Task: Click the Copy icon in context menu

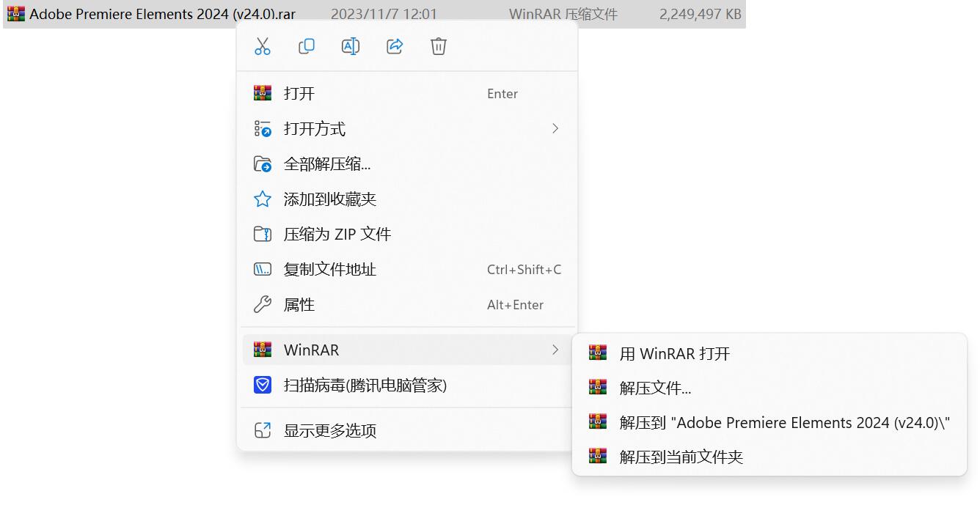Action: pyautogui.click(x=307, y=46)
